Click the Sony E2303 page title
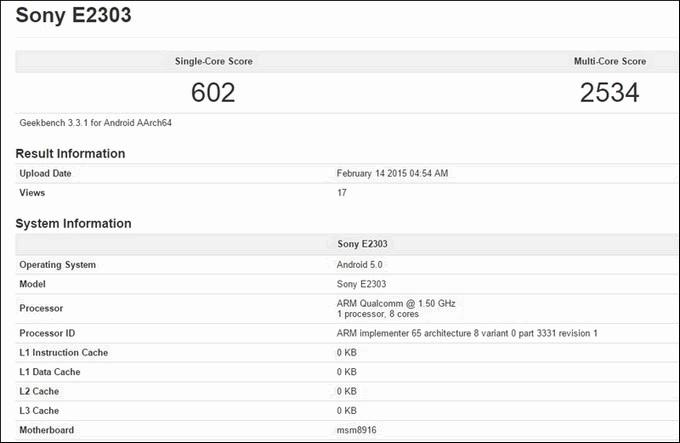Screen dimensions: 680x443 [x=73, y=15]
